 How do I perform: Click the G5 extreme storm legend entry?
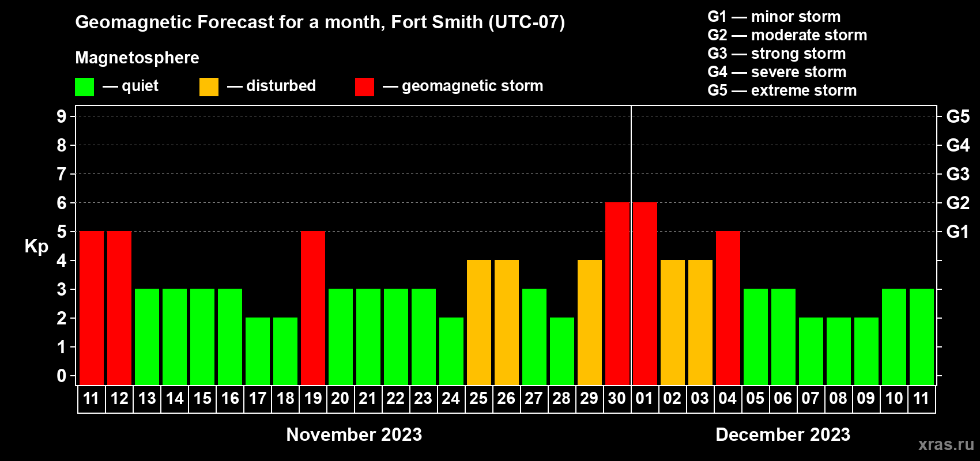(x=782, y=90)
